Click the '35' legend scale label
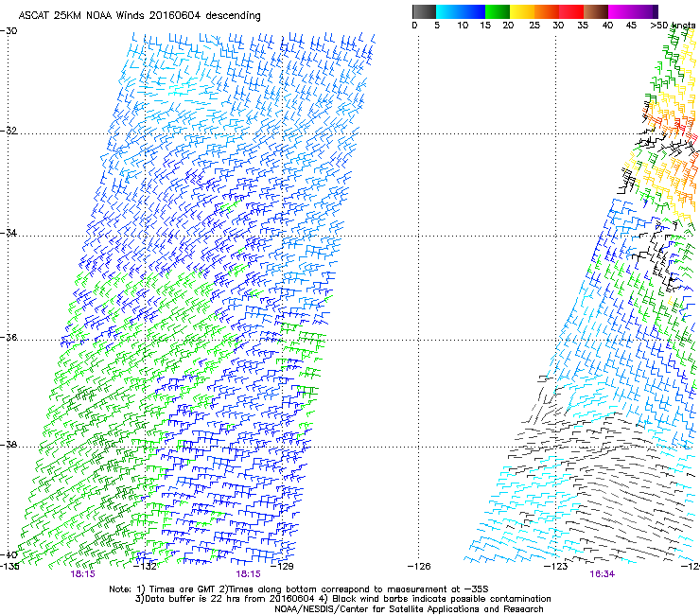Screen dimensions: 700x615 click(x=583, y=26)
